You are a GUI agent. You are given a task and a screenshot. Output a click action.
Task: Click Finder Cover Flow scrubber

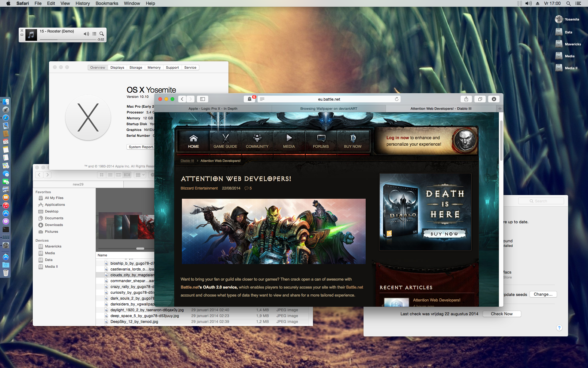(140, 248)
